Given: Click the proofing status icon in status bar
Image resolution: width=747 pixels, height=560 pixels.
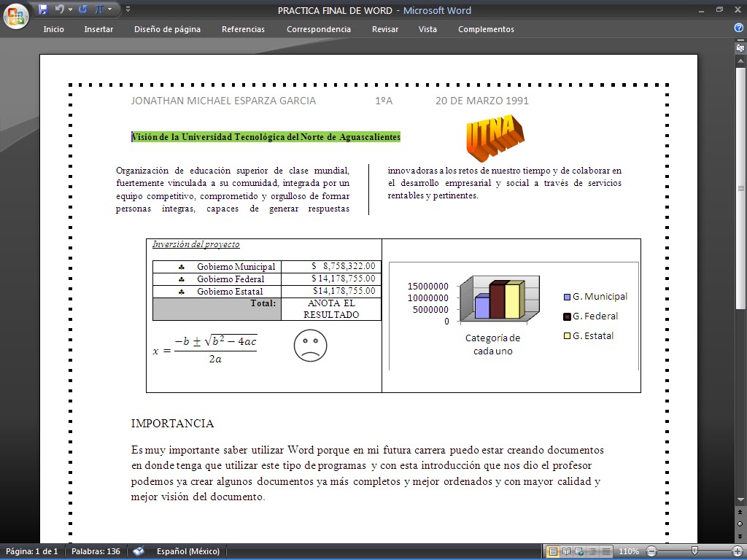Looking at the screenshot, I should (139, 551).
